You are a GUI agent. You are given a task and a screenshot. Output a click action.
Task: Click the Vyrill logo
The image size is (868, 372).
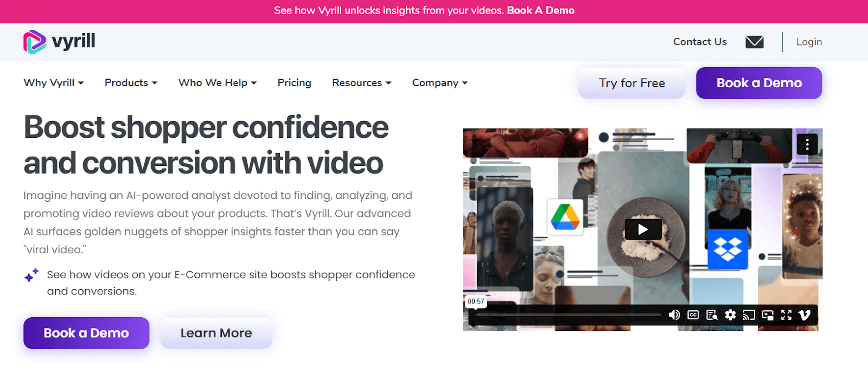coord(59,42)
